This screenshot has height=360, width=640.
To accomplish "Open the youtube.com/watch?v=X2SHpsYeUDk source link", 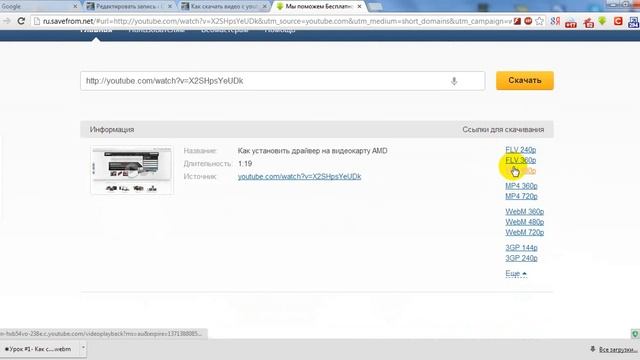I will 299,176.
